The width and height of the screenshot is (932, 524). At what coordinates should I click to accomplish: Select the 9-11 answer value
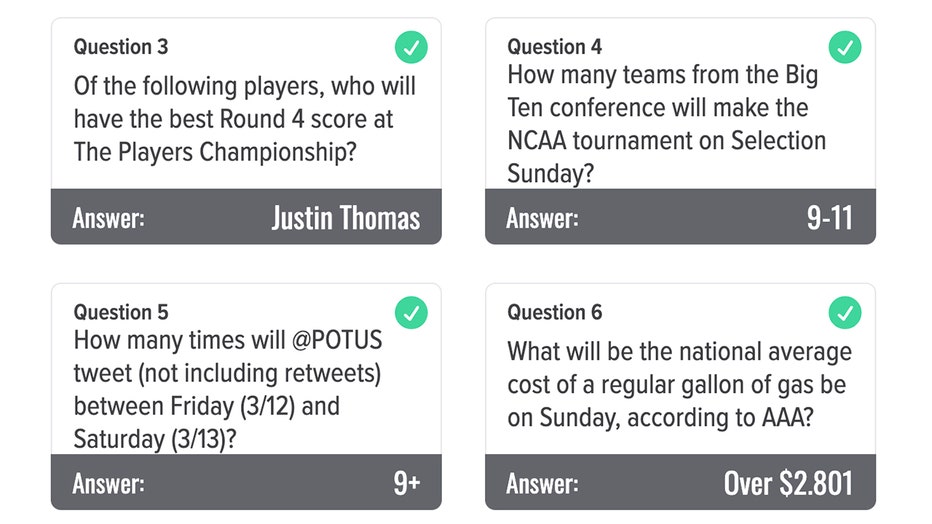coord(830,217)
